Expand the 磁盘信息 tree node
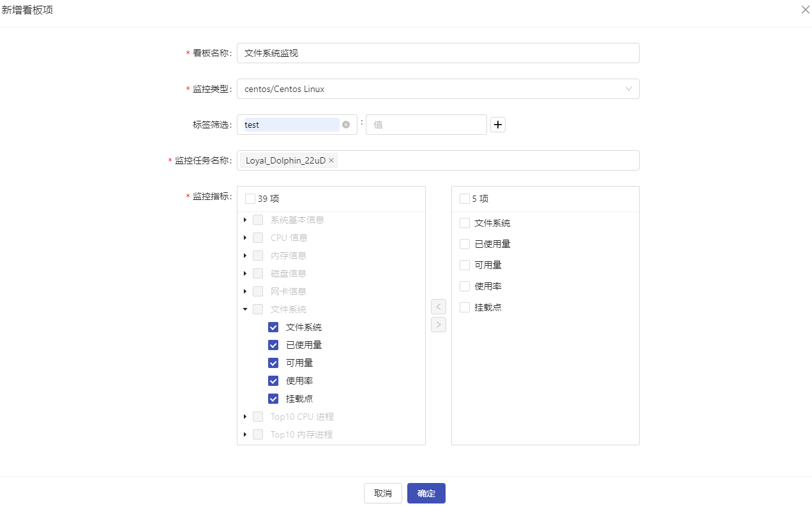The image size is (812, 506). pyautogui.click(x=245, y=273)
